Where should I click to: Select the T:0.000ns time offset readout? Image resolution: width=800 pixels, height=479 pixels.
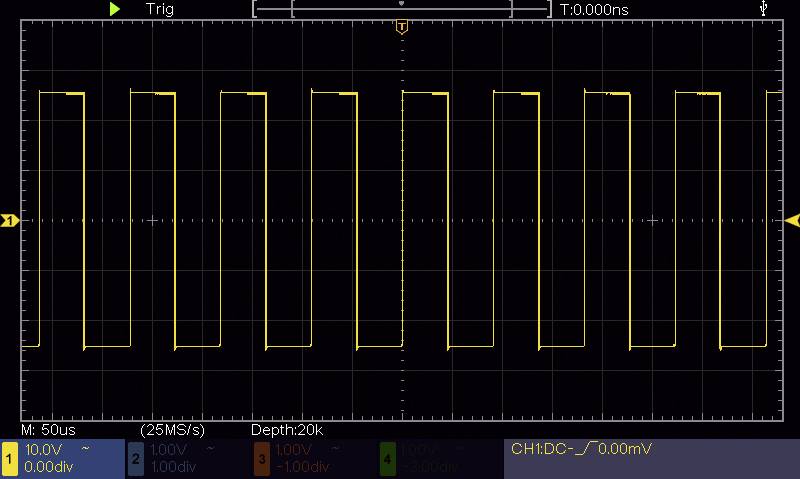594,9
